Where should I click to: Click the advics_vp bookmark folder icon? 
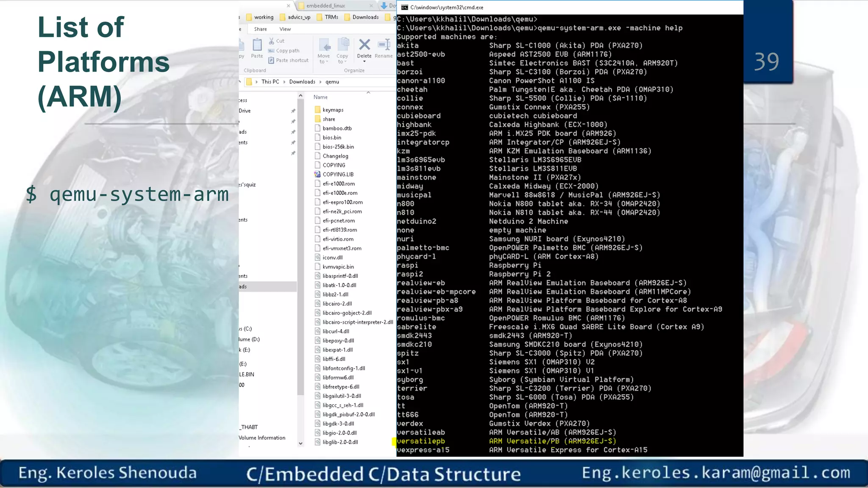click(x=283, y=17)
